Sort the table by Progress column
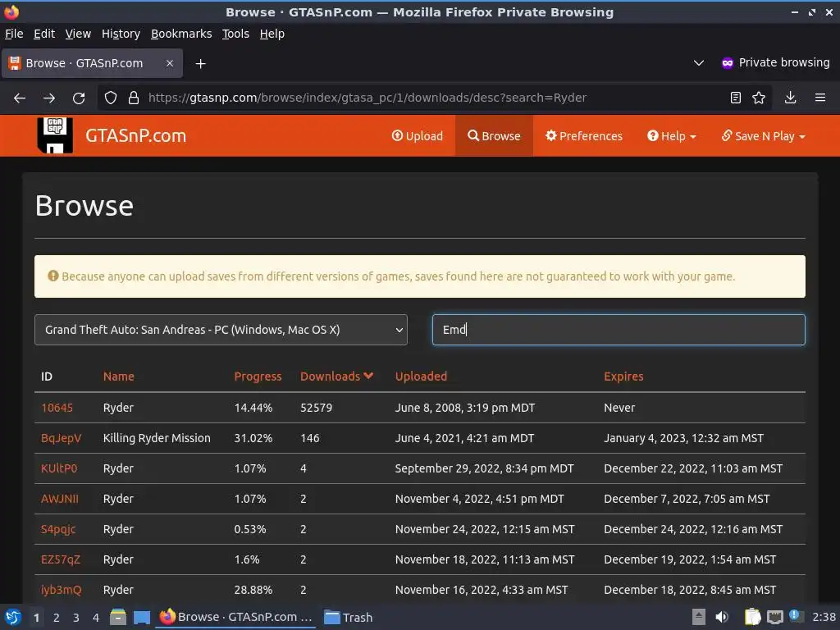Screen dimensions: 840x630 (258, 376)
